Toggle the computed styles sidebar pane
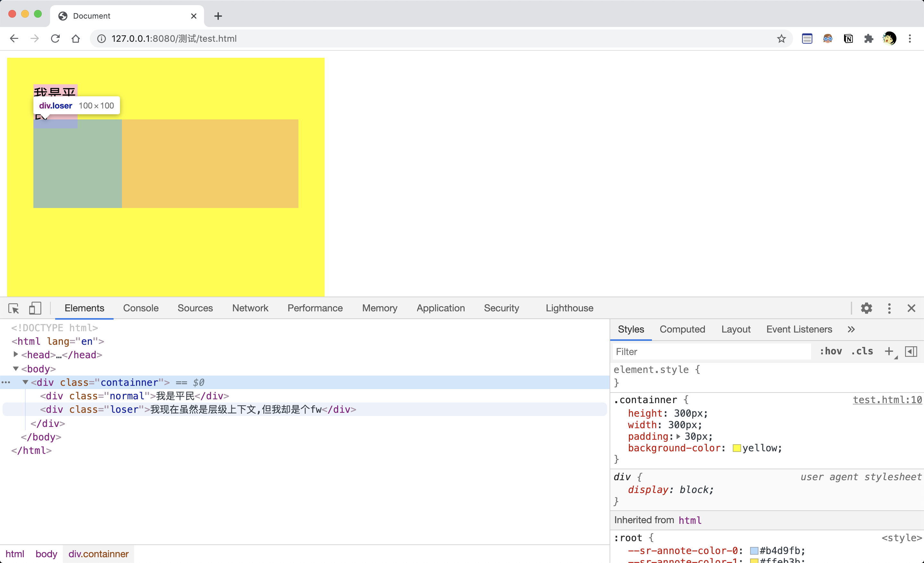924x563 pixels. coord(911,351)
